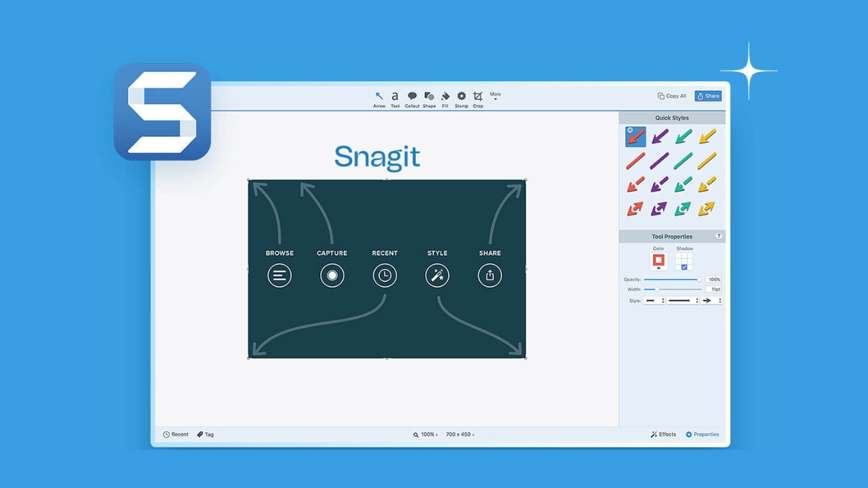Screen dimensions: 868x488
Task: Toggle the checked Shadow direction box
Action: point(684,267)
